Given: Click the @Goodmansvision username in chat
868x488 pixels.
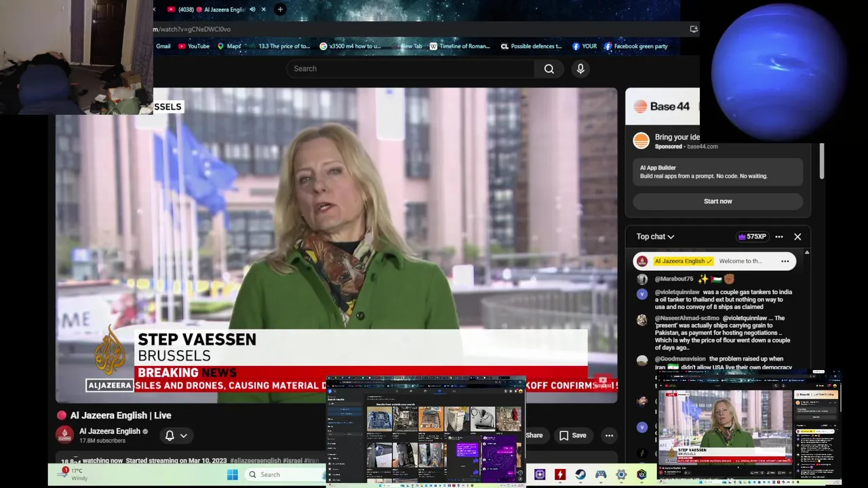Looking at the screenshot, I should [x=680, y=359].
